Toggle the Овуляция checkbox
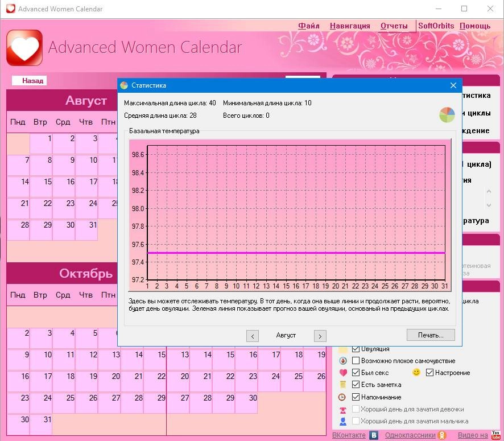Image resolution: width=504 pixels, height=441 pixels. pos(356,348)
